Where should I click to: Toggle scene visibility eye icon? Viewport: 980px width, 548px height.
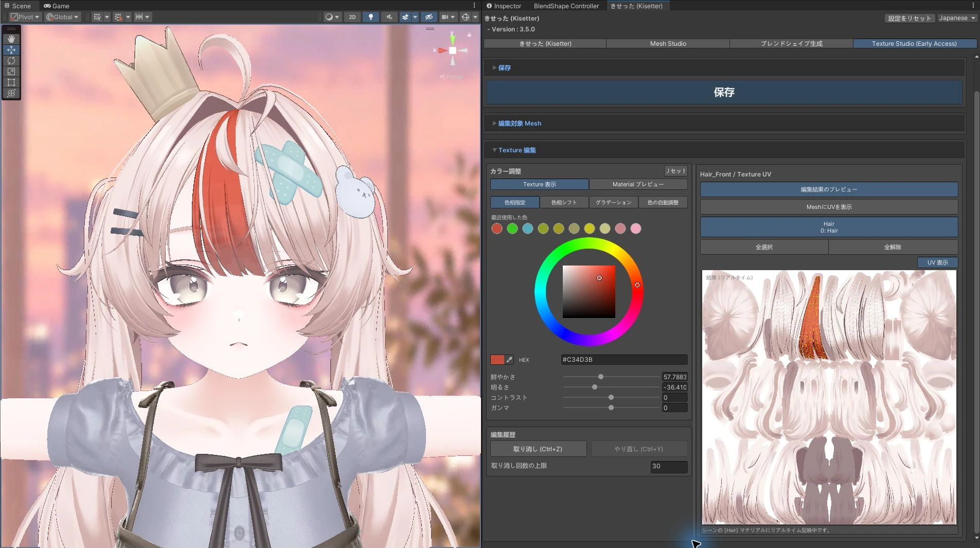click(x=429, y=17)
